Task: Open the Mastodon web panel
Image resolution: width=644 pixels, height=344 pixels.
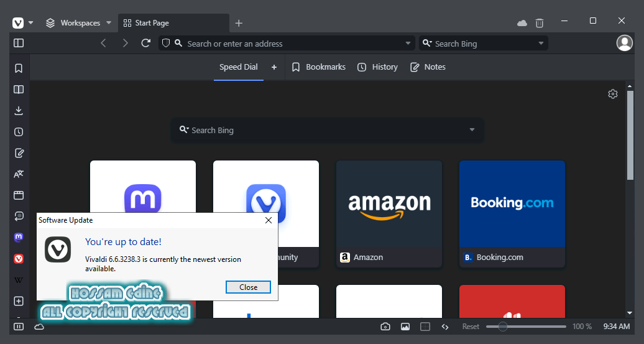Action: [19, 237]
